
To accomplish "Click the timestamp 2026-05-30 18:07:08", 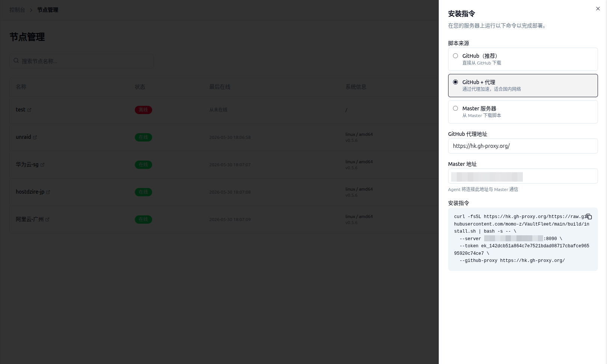I will [x=230, y=192].
